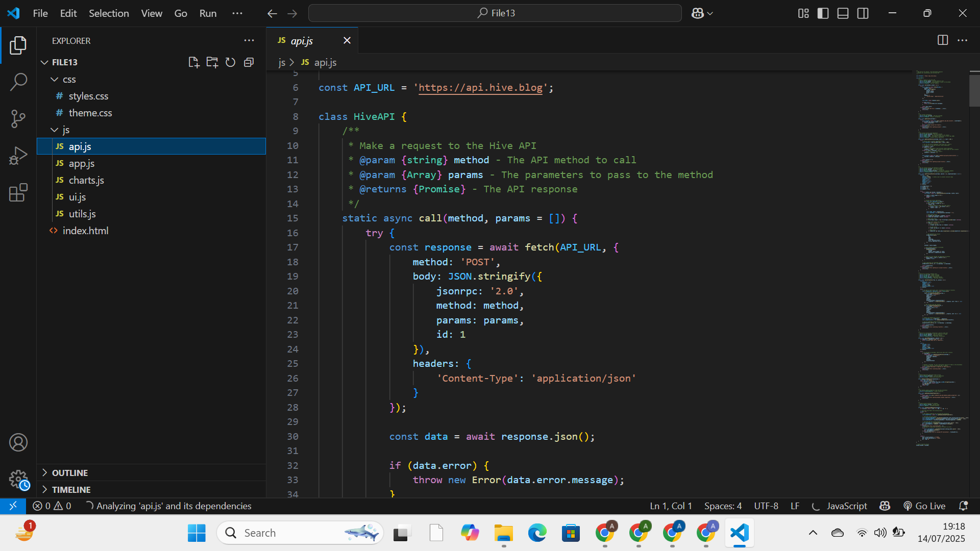Open styles.css in the Explorer

coord(152,96)
